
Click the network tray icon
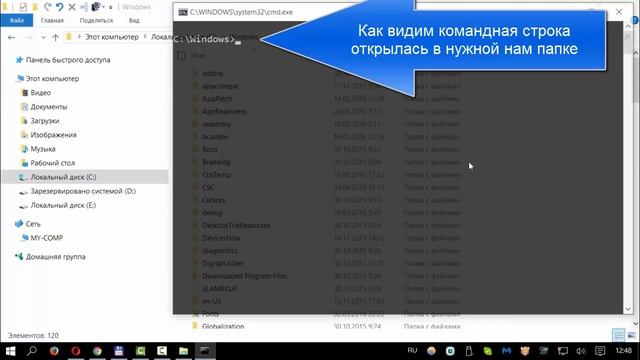562,351
